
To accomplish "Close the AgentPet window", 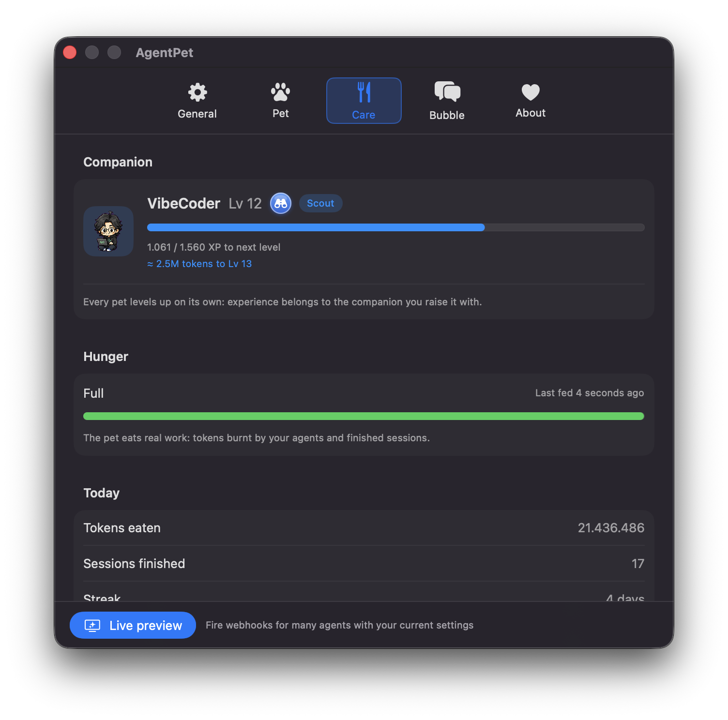I will (70, 52).
